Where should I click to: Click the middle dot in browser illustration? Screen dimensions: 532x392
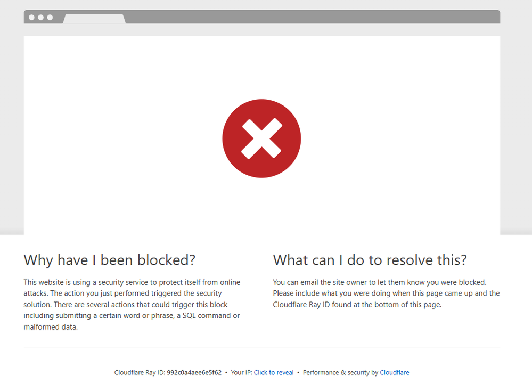click(x=40, y=18)
